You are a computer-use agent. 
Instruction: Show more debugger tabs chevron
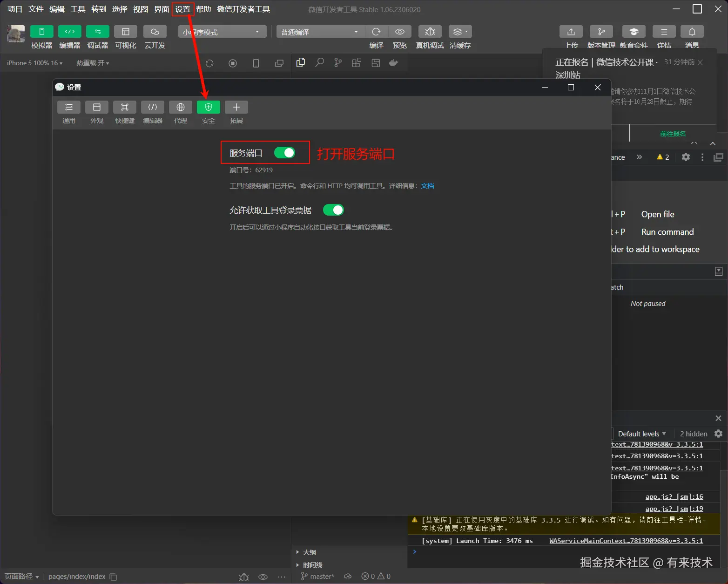tap(639, 157)
